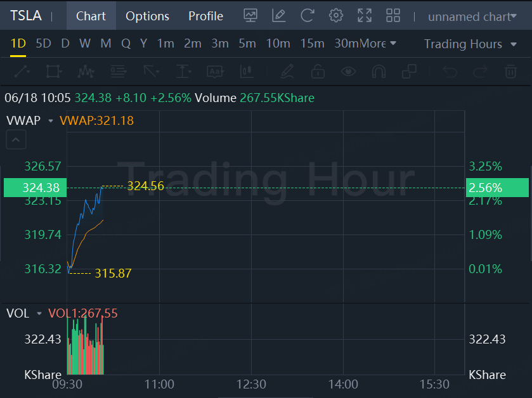Open the Trading Hours dropdown
This screenshot has width=532, height=398.
[x=470, y=44]
